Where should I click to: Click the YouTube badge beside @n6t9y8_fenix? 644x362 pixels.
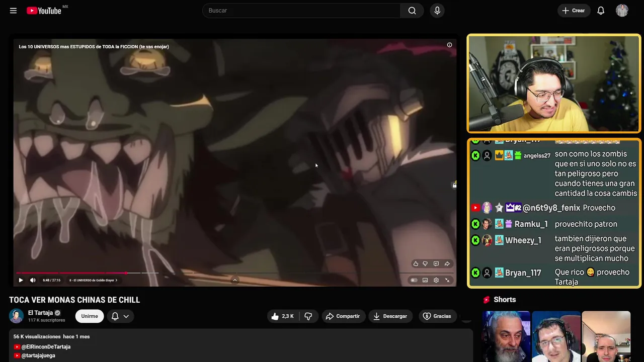click(x=475, y=208)
